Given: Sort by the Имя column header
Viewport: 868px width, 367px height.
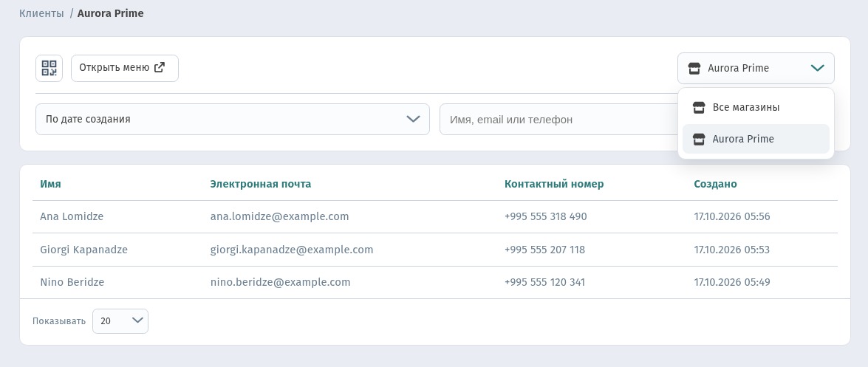Looking at the screenshot, I should 50,184.
